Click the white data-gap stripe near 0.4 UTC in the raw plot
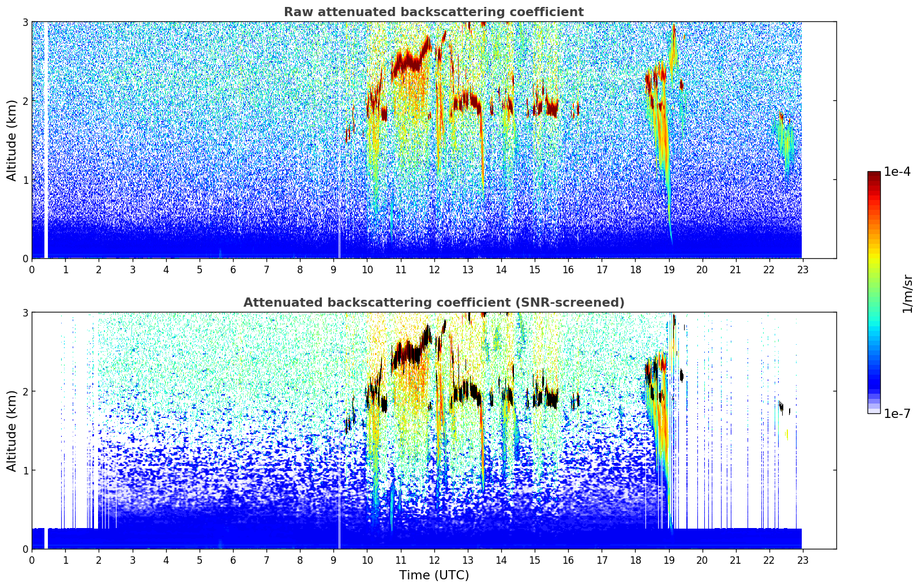 (46, 140)
